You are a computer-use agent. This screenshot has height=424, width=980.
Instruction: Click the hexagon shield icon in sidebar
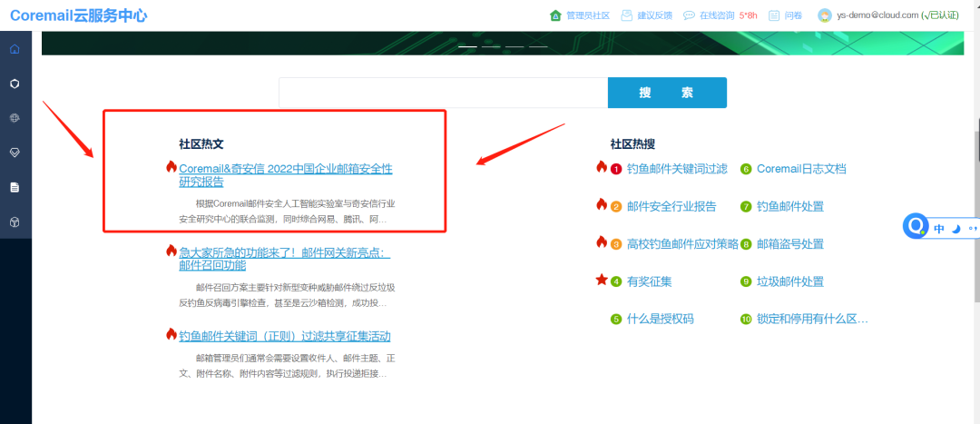pos(15,84)
